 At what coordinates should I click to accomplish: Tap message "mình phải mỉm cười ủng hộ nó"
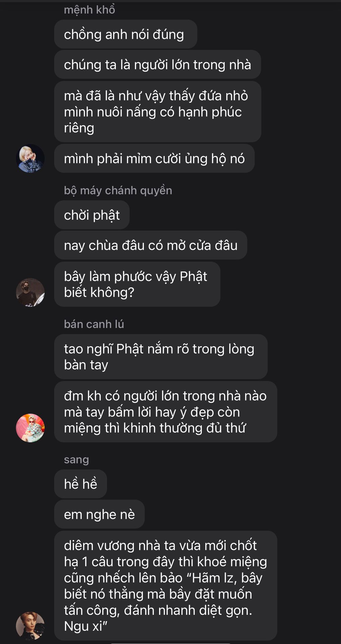click(154, 158)
